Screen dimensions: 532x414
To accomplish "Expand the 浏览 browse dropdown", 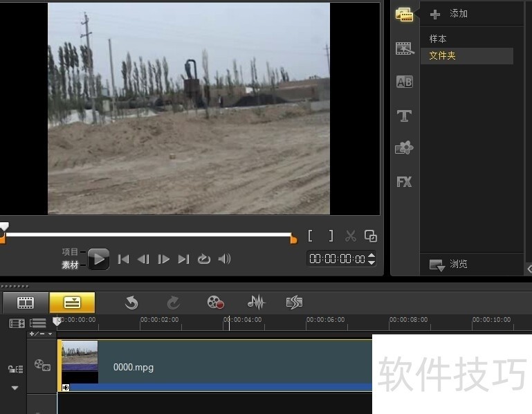I will click(x=437, y=264).
